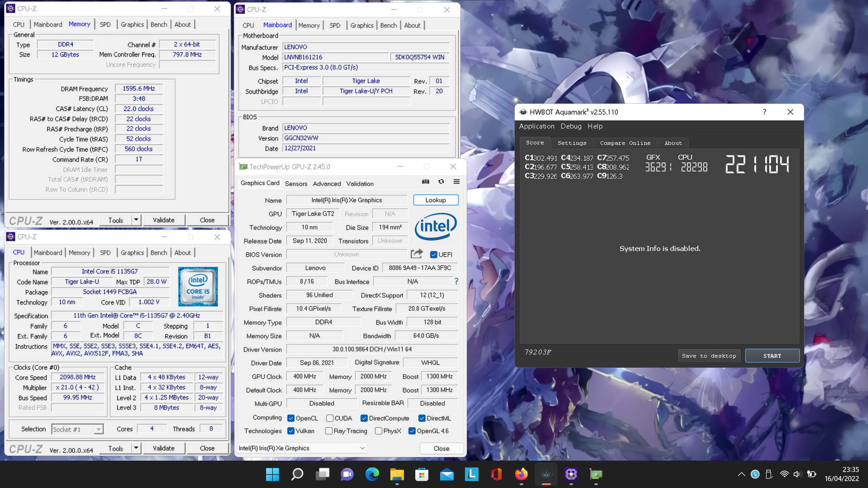Viewport: 868px width, 488px height.
Task: Open the GPU selector dropdown in GPU-Z
Action: tap(302, 448)
